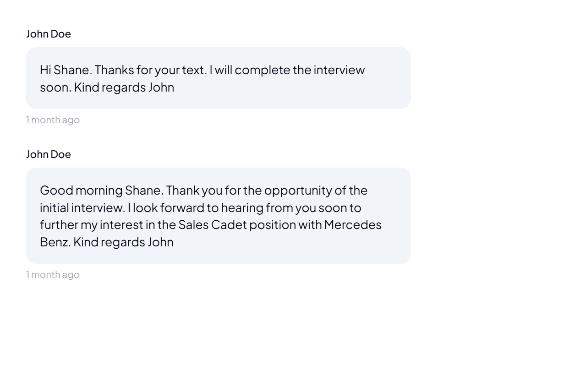This screenshot has height=392, width=564.
Task: Click the timestamp under the first message
Action: pyautogui.click(x=53, y=120)
